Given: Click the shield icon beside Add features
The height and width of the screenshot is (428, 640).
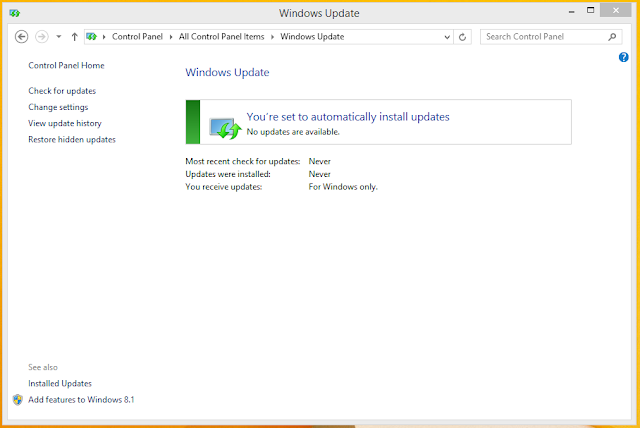Looking at the screenshot, I should click(18, 400).
